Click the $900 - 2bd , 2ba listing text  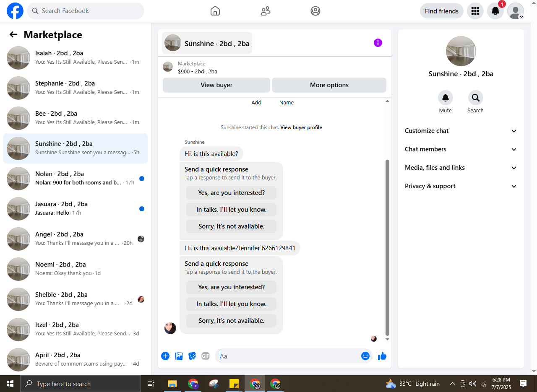tap(198, 72)
